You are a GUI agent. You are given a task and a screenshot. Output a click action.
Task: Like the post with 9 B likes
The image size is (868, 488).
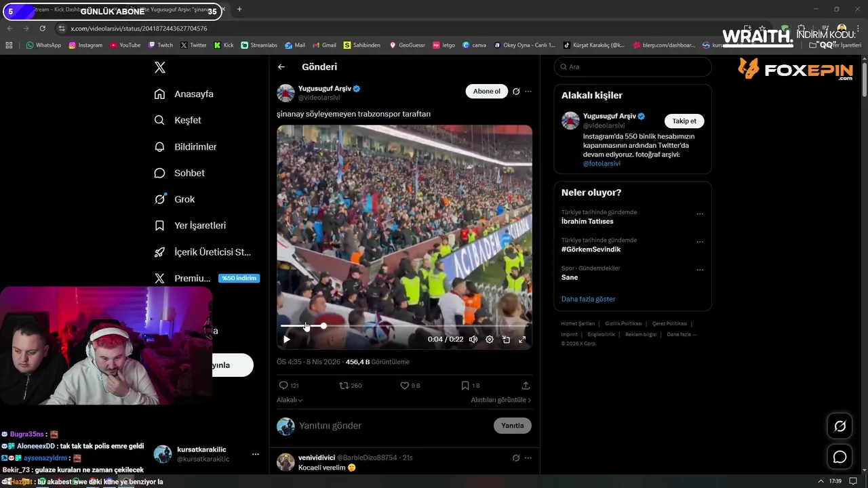(410, 385)
